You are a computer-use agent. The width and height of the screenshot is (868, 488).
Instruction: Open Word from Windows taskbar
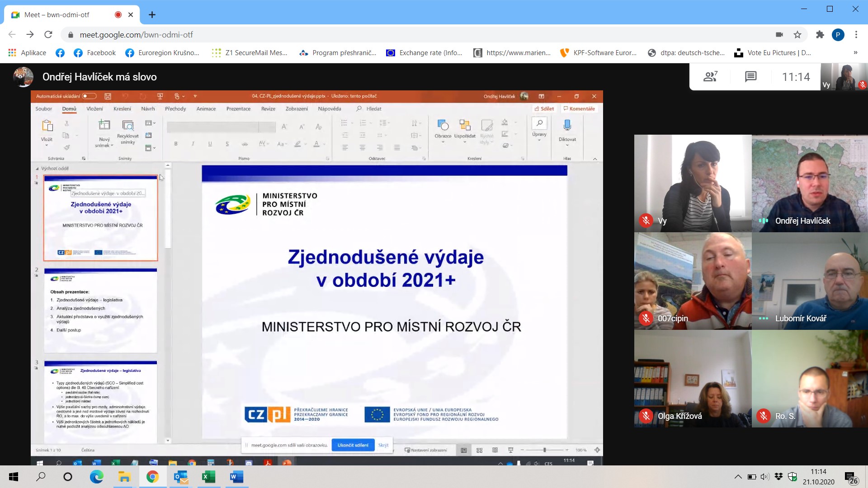[236, 477]
